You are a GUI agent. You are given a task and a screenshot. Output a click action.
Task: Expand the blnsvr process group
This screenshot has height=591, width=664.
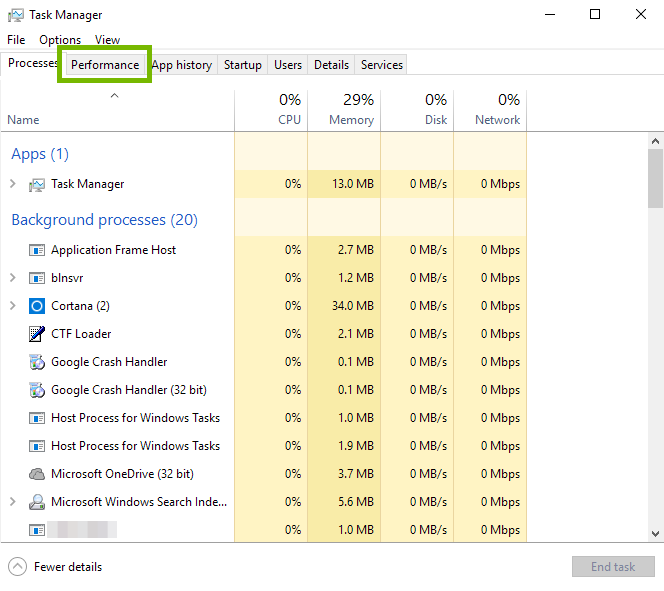(x=13, y=278)
